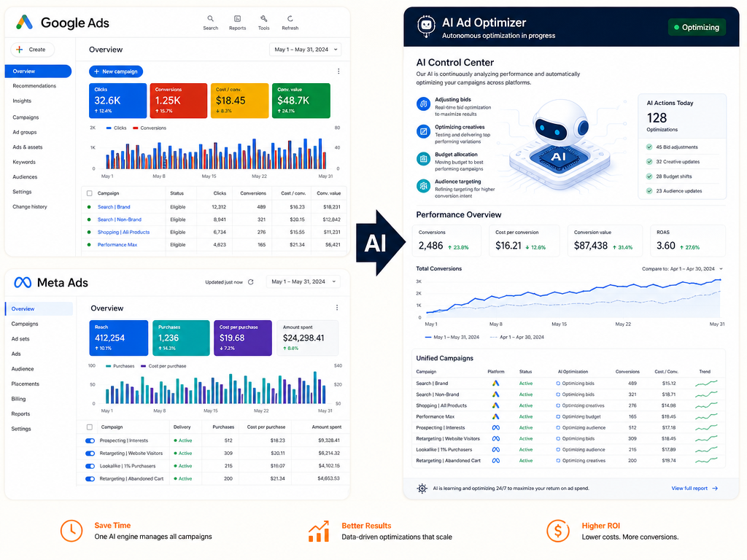
Task: Click the Purchases 1,236 metric card
Action: click(181, 338)
